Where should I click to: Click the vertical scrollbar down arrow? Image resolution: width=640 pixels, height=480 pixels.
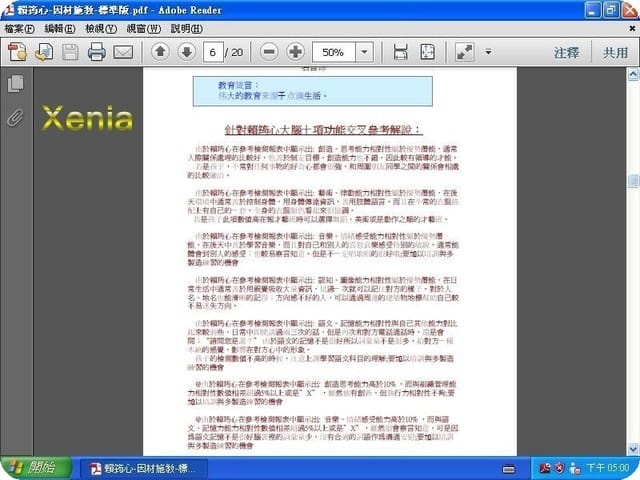633,449
